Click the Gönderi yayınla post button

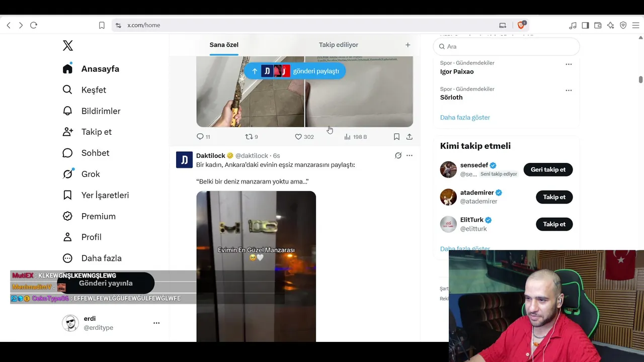click(x=106, y=283)
